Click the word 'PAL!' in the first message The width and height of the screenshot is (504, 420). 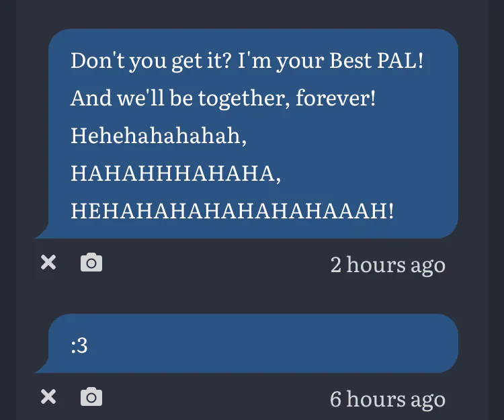pos(401,60)
